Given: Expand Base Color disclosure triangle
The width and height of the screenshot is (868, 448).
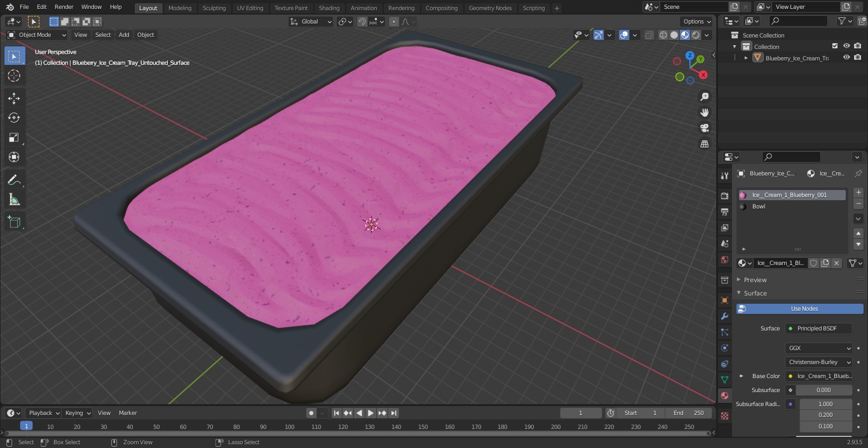Looking at the screenshot, I should coord(742,376).
